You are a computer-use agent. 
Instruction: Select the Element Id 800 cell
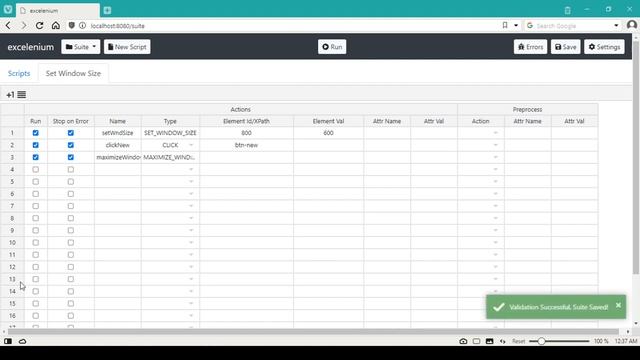click(x=246, y=133)
